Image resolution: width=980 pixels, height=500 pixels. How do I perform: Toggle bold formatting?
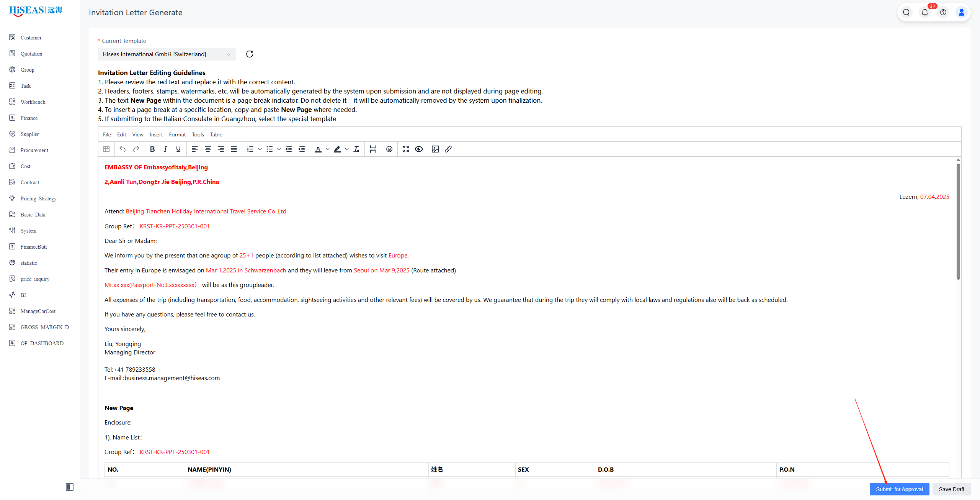click(x=152, y=149)
